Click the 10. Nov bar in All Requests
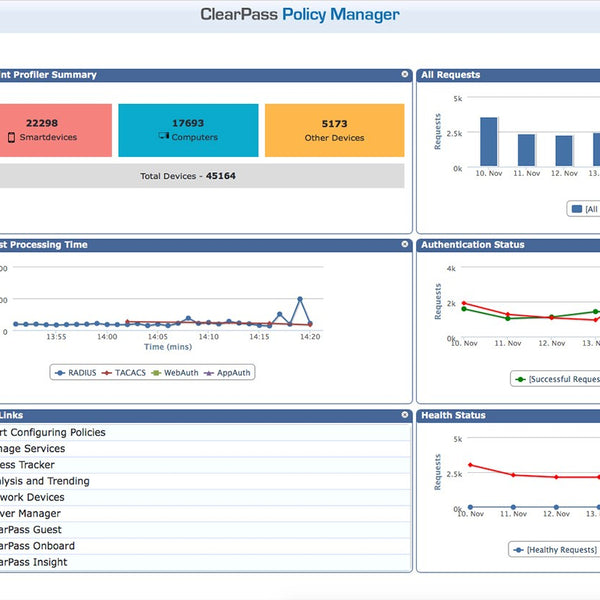The height and width of the screenshot is (600, 600). (489, 142)
